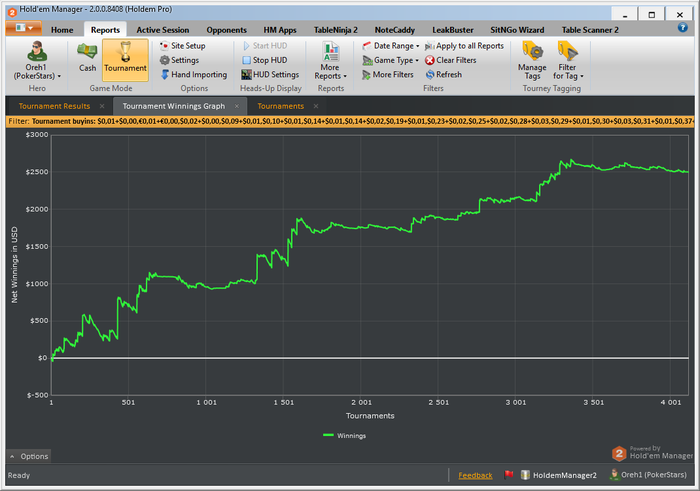Click the $2500 axis label

(37, 172)
